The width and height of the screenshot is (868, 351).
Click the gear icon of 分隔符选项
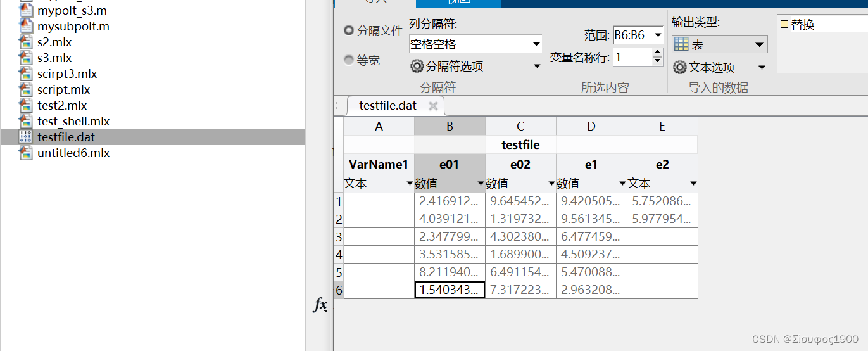coord(417,66)
